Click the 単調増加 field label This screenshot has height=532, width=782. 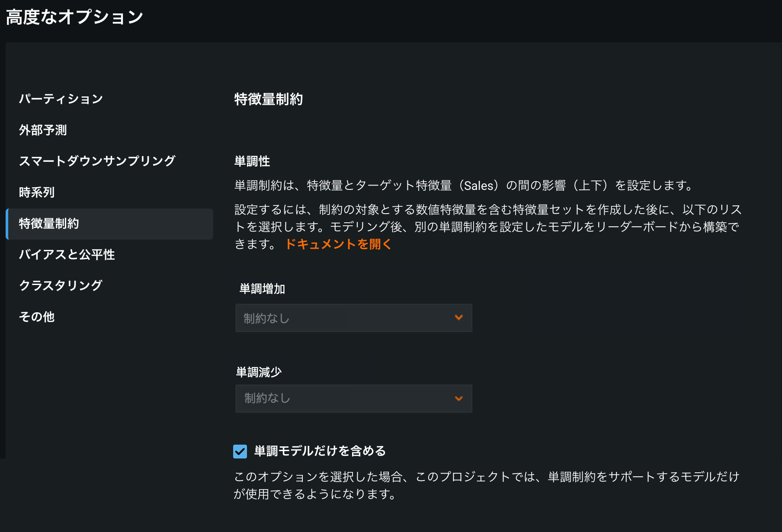pos(262,289)
